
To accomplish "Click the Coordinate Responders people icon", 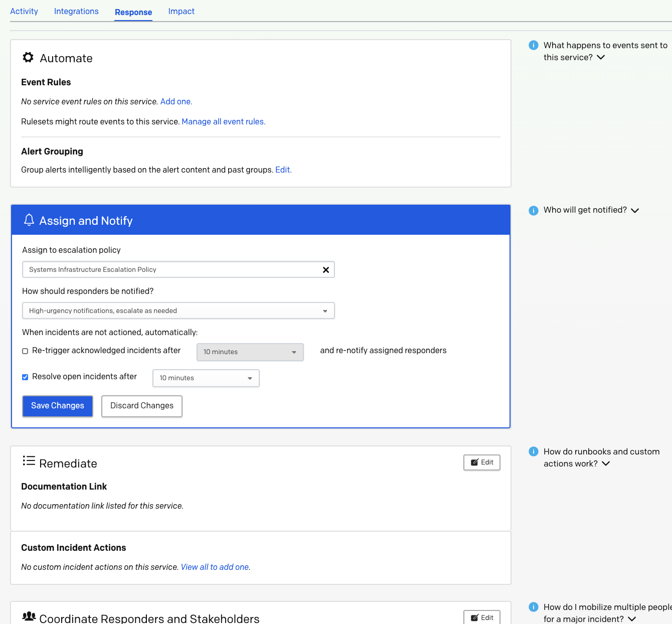I will [x=29, y=616].
